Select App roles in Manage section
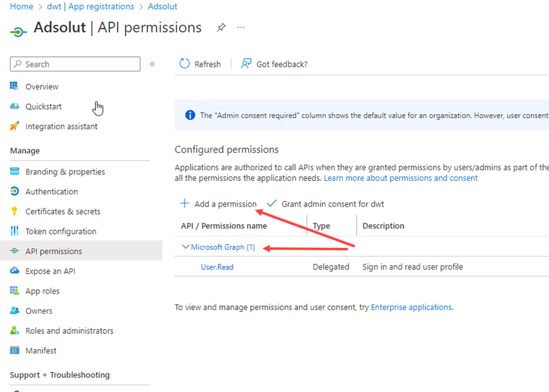Image resolution: width=549 pixels, height=392 pixels. click(x=42, y=291)
